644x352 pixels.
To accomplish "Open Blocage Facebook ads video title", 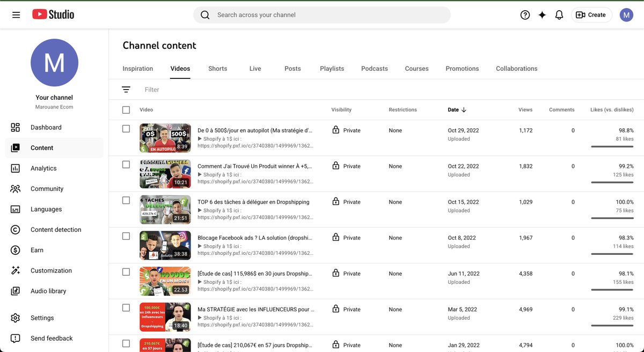I will coord(255,238).
